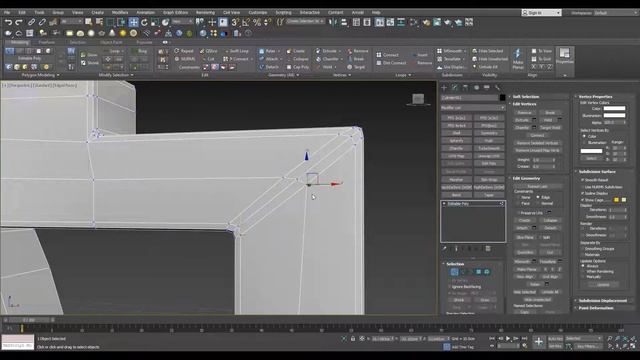Activate the Select and Move tool

(133, 22)
